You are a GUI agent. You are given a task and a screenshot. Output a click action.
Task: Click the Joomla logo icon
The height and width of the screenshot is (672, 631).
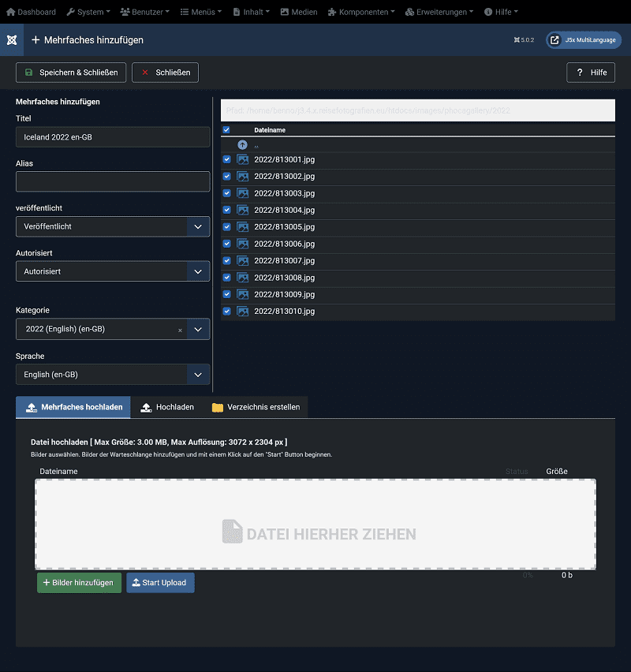point(12,40)
